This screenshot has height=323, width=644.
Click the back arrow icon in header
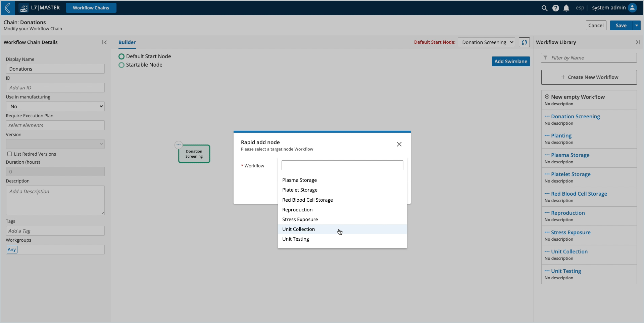tap(7, 8)
